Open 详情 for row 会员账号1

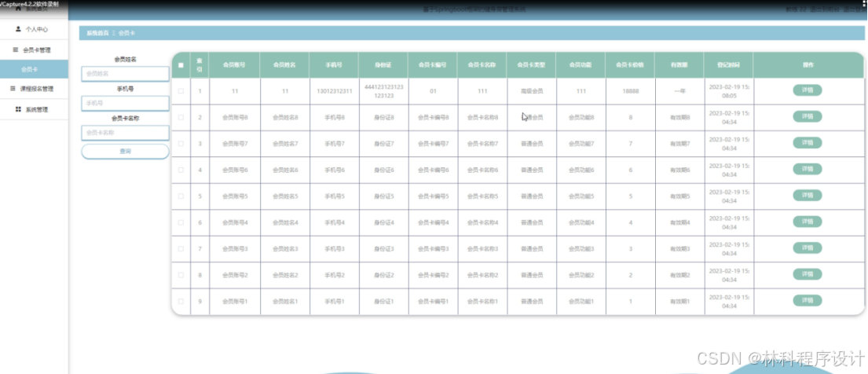[x=807, y=300]
